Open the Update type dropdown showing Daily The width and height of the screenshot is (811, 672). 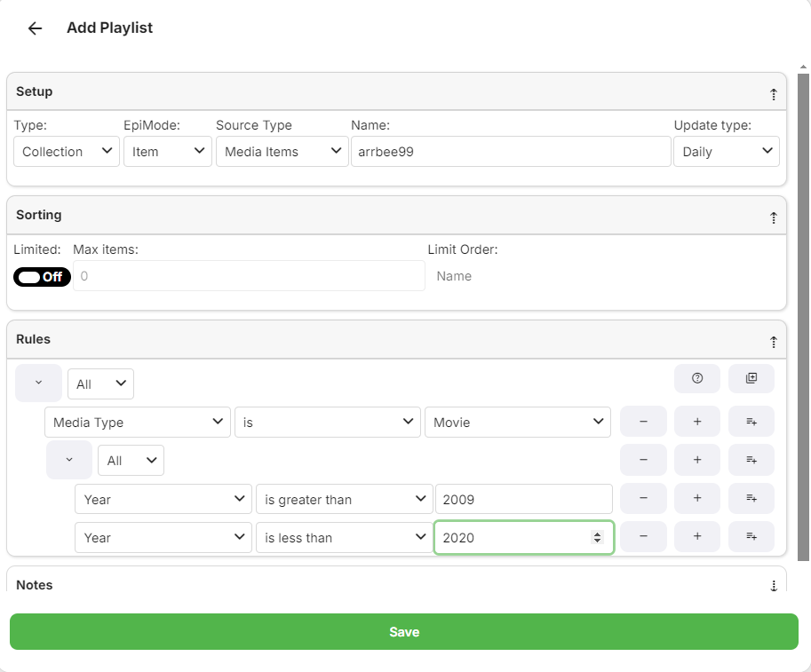pos(727,152)
